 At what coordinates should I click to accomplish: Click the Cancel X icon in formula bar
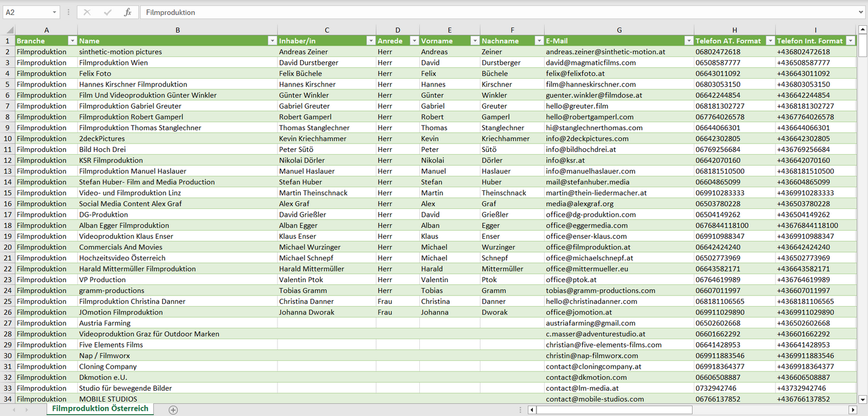87,12
